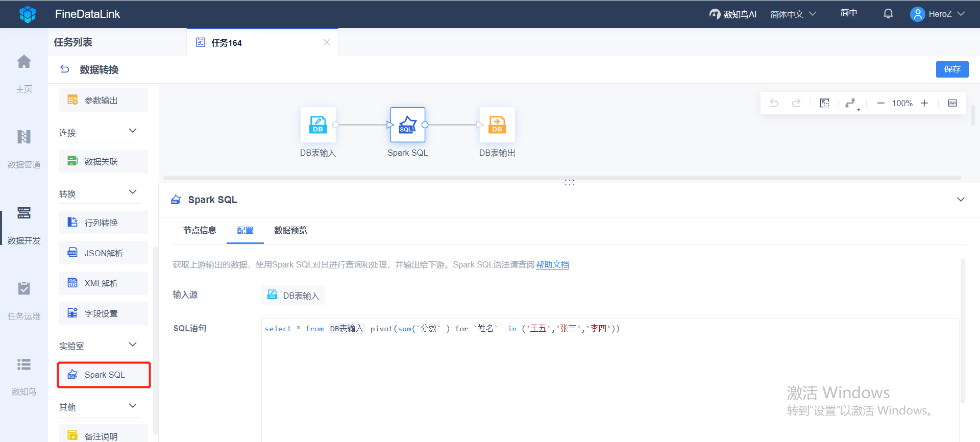Click the 备注说明 operator item
Image resolution: width=980 pixels, height=442 pixels.
[x=104, y=433]
